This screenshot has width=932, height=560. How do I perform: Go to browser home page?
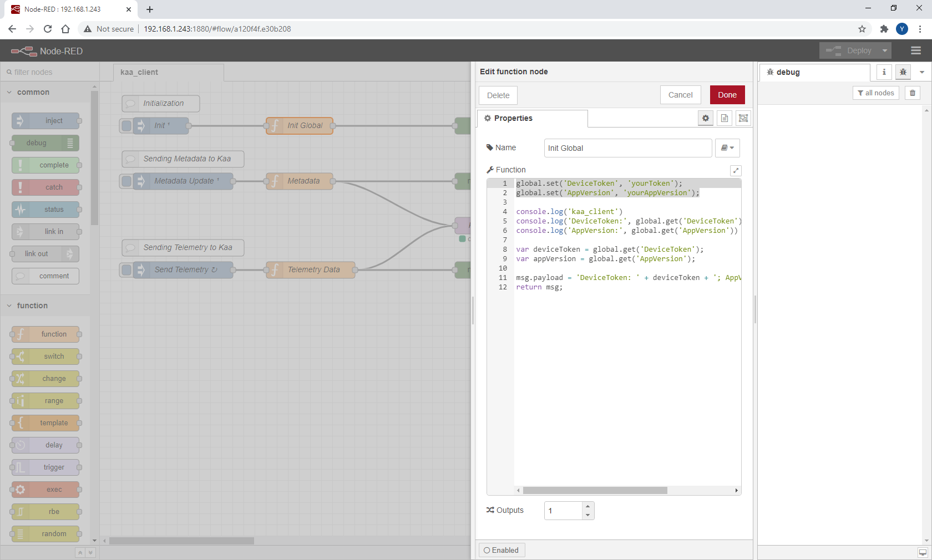click(x=65, y=29)
